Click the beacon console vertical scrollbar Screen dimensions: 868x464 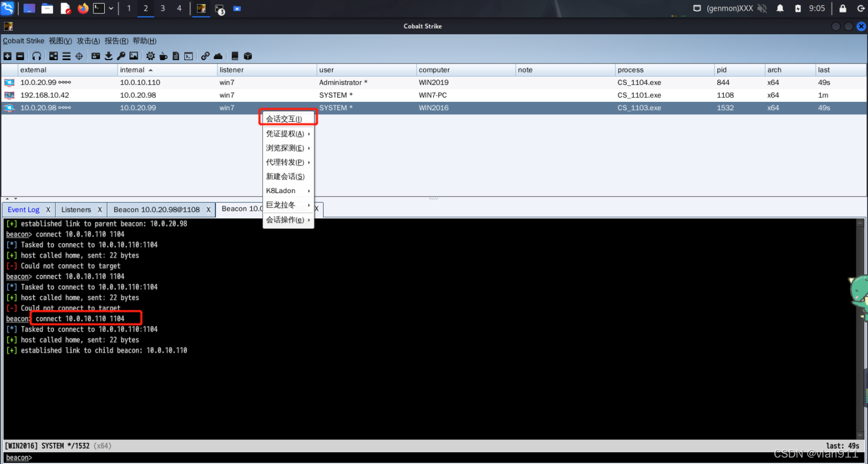point(861,329)
